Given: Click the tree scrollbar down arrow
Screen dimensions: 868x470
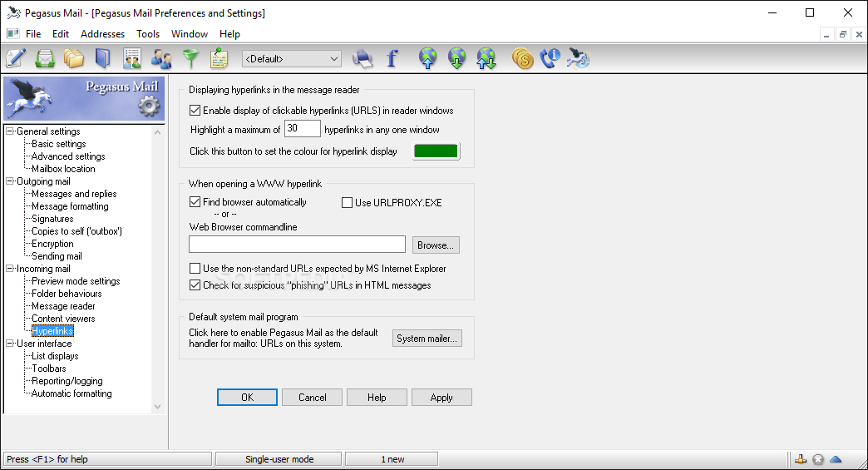Looking at the screenshot, I should (158, 406).
